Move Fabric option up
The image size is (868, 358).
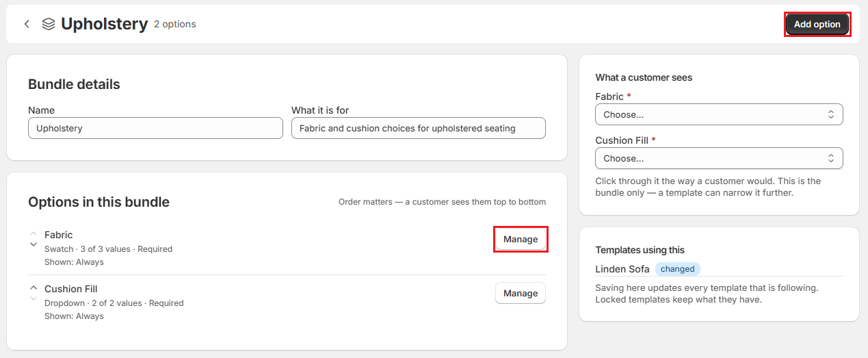34,234
